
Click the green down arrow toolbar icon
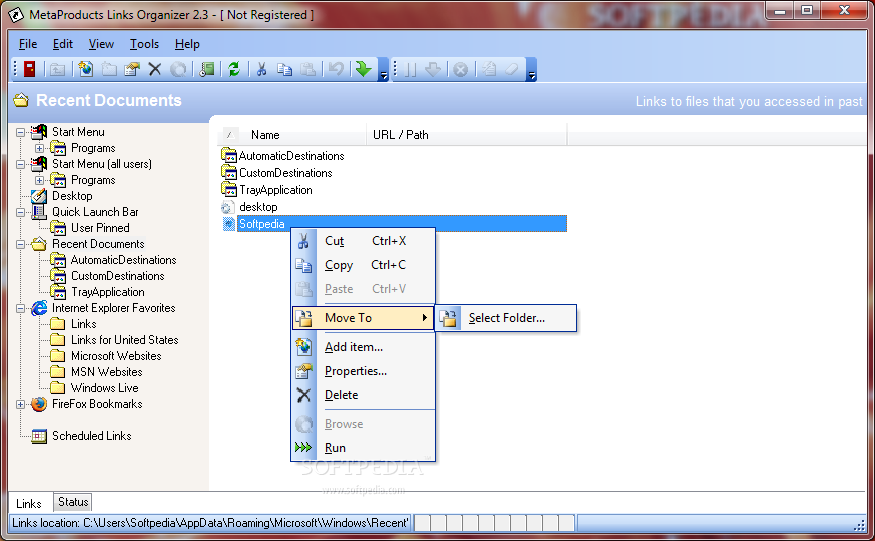pyautogui.click(x=363, y=69)
